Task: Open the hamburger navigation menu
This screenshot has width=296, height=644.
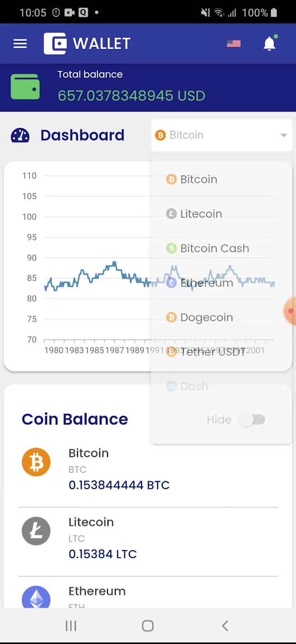Action: [20, 43]
